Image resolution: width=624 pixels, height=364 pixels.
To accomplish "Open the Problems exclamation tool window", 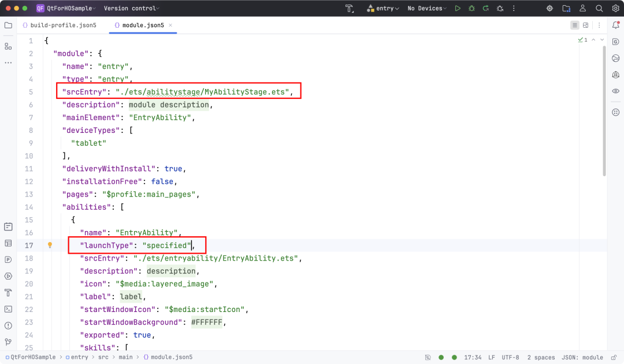I will [x=8, y=325].
